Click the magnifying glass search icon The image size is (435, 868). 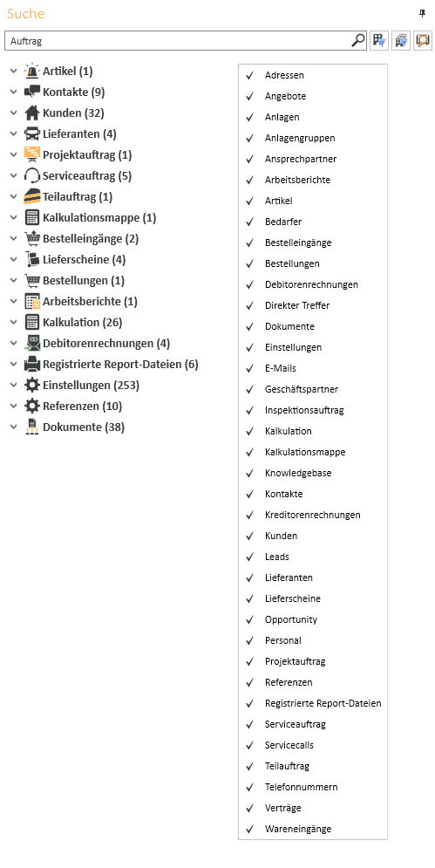click(358, 40)
